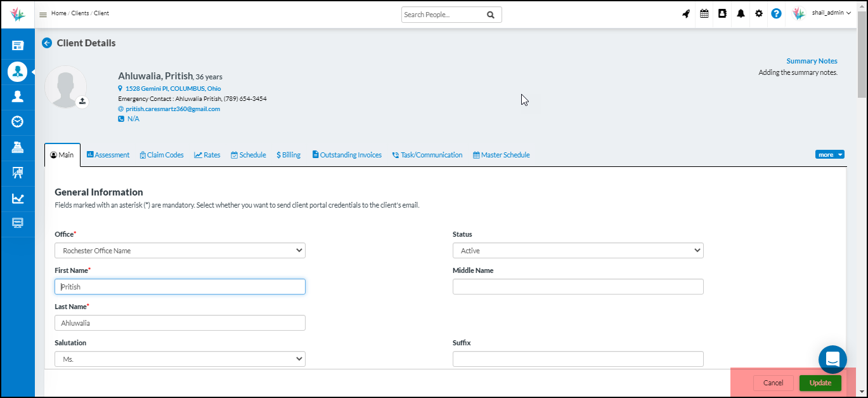Click the back arrow beside Client Details

pyautogui.click(x=47, y=43)
